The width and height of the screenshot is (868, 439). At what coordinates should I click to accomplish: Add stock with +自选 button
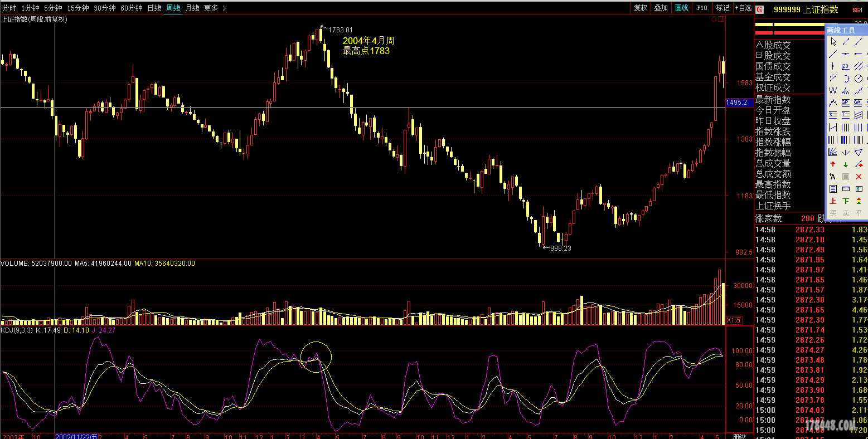(743, 8)
